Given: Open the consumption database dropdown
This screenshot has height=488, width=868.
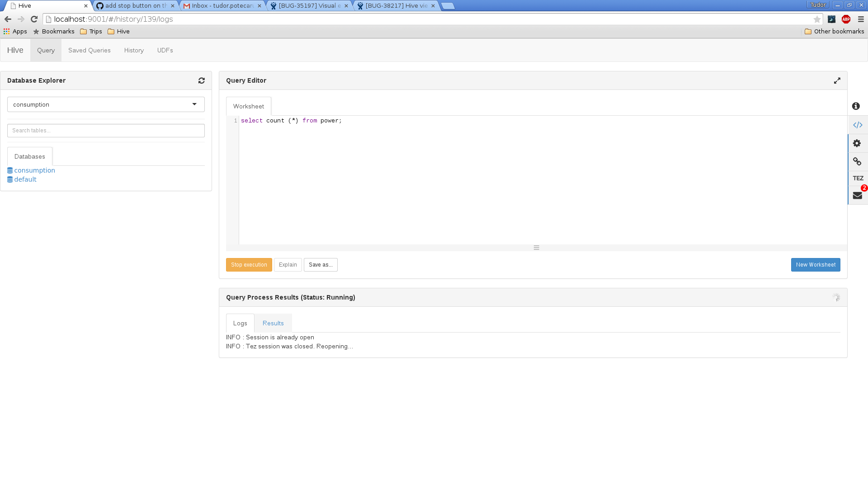Looking at the screenshot, I should [106, 104].
